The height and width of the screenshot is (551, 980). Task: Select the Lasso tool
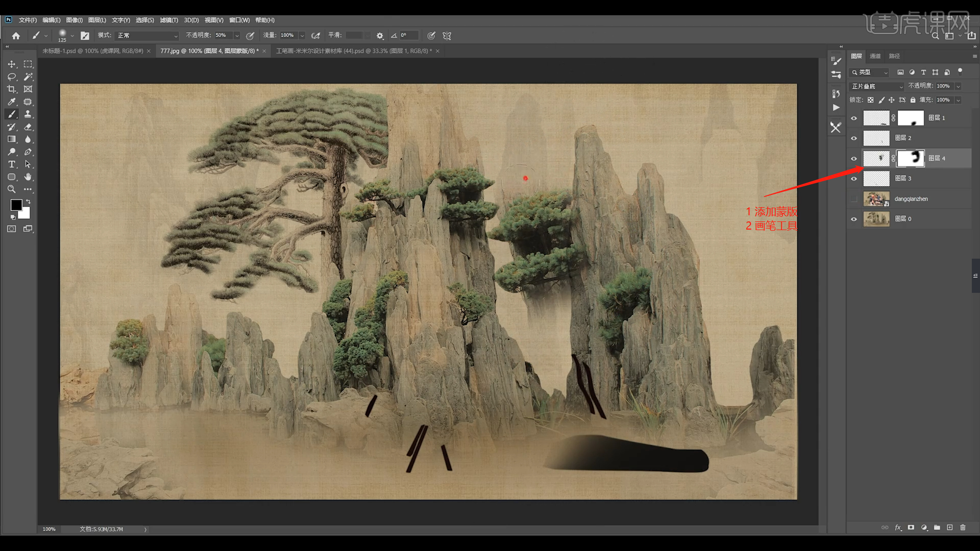tap(12, 77)
